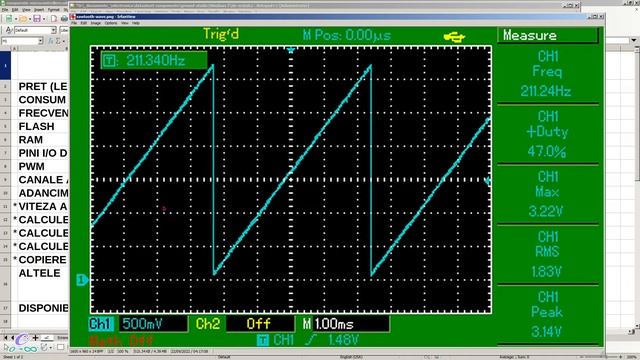Open the IrfanView Edit menu
Screen dimensions: 640x360
(84, 23)
